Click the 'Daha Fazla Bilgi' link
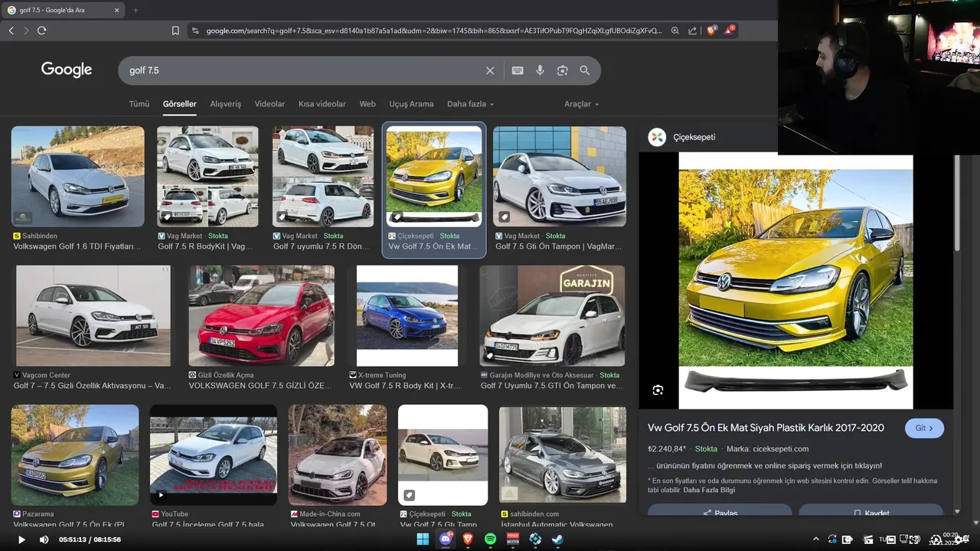The image size is (980, 551). [709, 490]
